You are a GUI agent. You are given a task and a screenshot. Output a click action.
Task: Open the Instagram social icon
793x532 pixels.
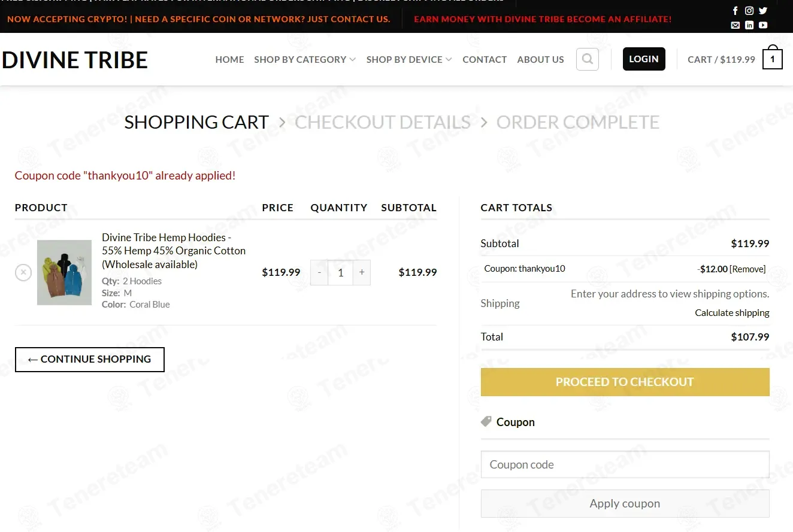coord(749,11)
